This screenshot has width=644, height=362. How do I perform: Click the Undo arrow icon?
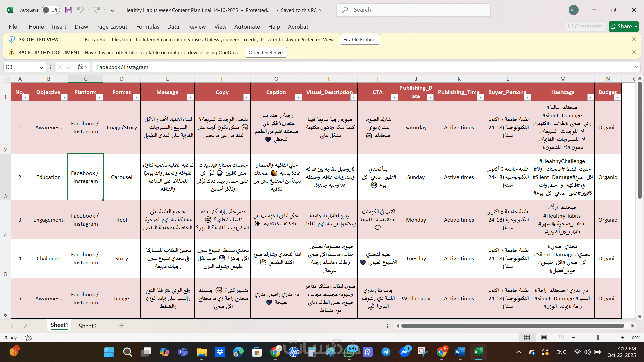click(x=80, y=10)
